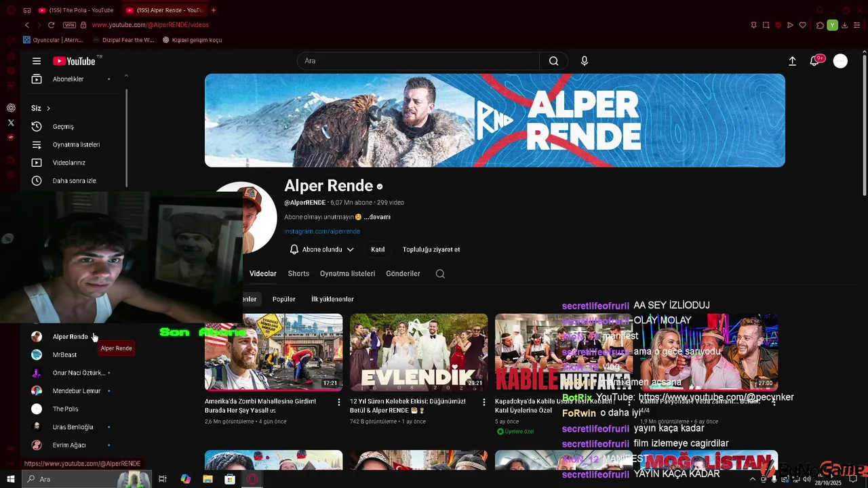Viewport: 868px width, 488px height.
Task: Open the notifications bell showing 9+
Action: (x=814, y=61)
